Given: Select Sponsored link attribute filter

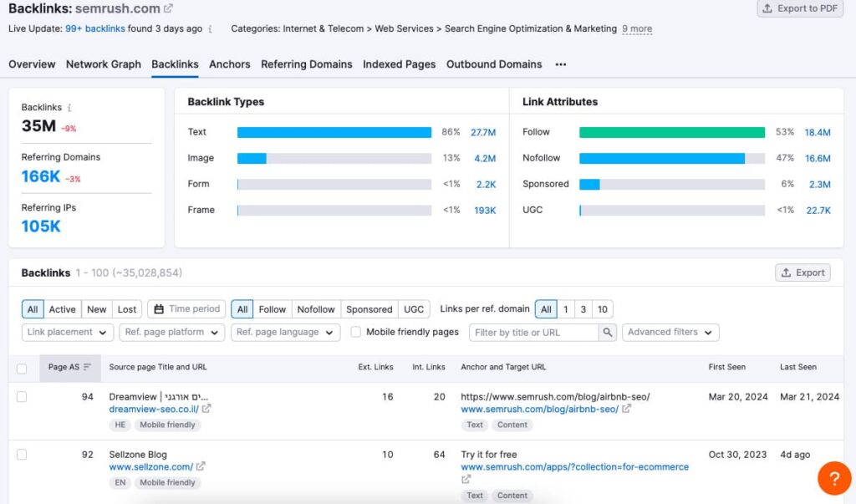Looking at the screenshot, I should [x=369, y=309].
